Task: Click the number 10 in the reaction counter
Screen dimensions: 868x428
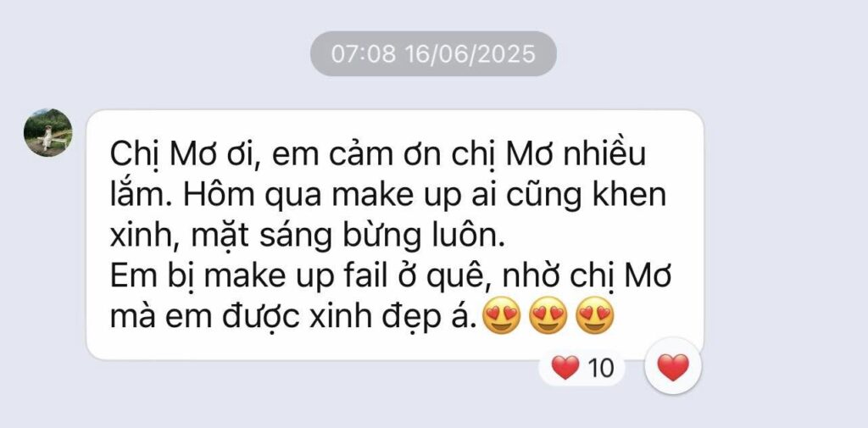Action: click(601, 368)
